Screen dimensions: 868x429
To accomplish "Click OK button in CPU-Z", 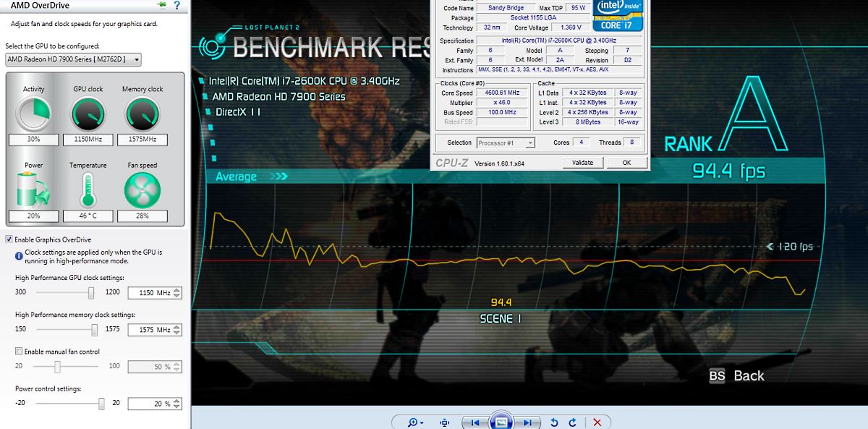I will [626, 163].
